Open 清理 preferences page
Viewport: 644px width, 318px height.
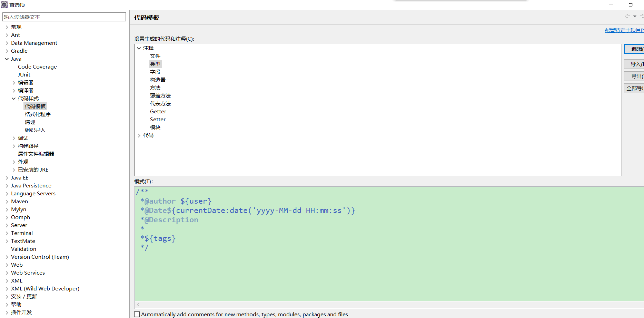[x=30, y=122]
